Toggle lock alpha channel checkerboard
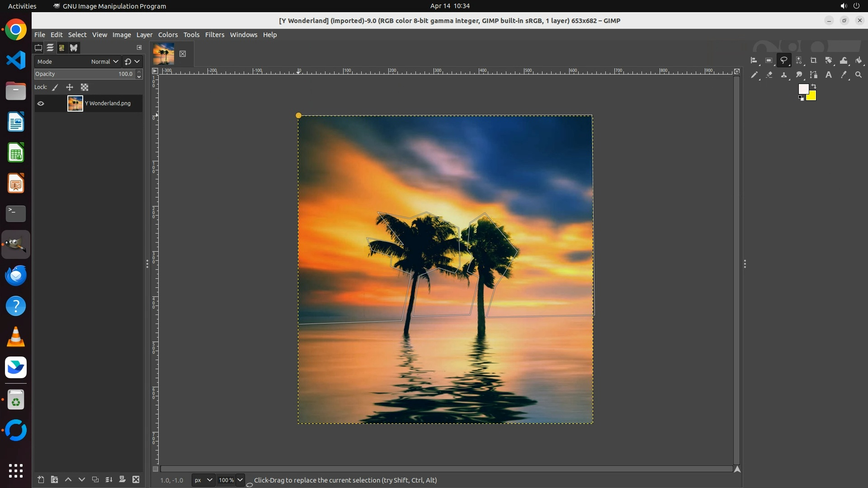 click(85, 88)
